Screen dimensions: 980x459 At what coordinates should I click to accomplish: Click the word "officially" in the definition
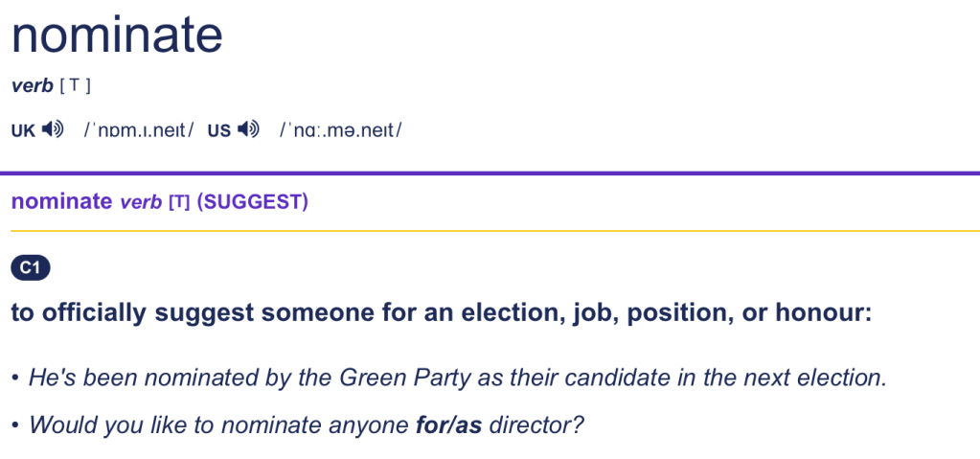(x=96, y=313)
